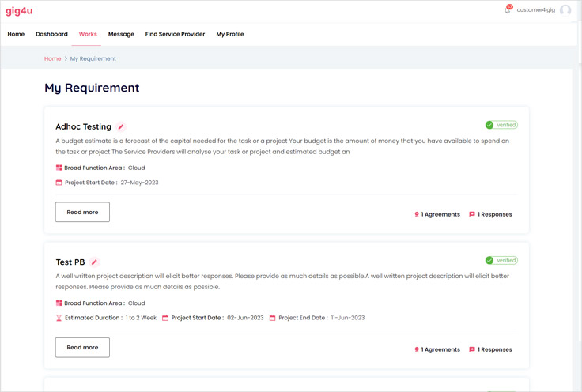This screenshot has width=582, height=392.
Task: Click the notification bell icon
Action: pyautogui.click(x=508, y=10)
